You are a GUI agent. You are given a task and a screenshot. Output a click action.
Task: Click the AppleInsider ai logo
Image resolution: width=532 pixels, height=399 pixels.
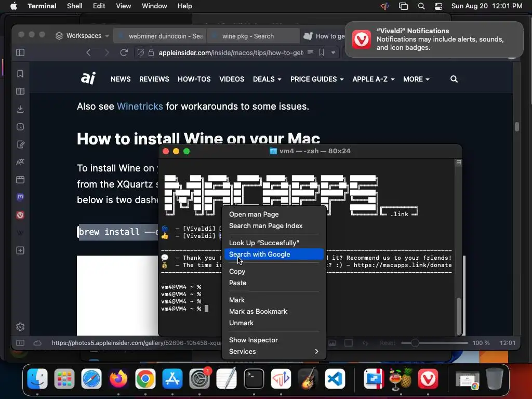[88, 78]
